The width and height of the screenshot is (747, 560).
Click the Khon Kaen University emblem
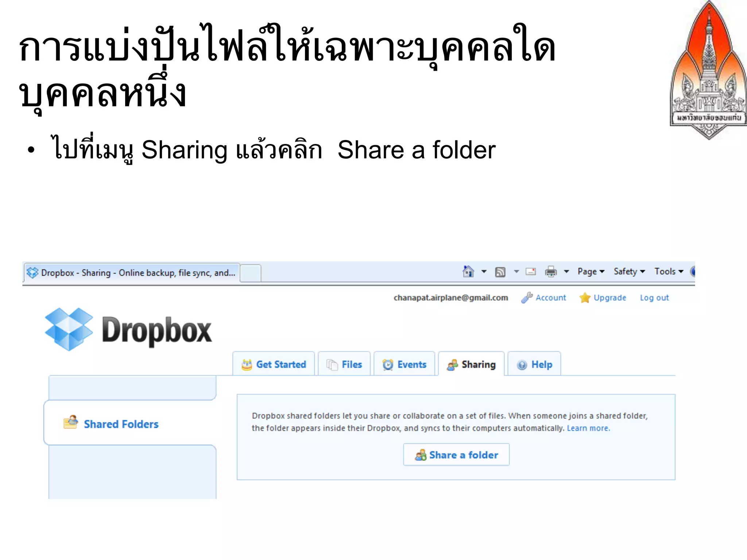709,70
